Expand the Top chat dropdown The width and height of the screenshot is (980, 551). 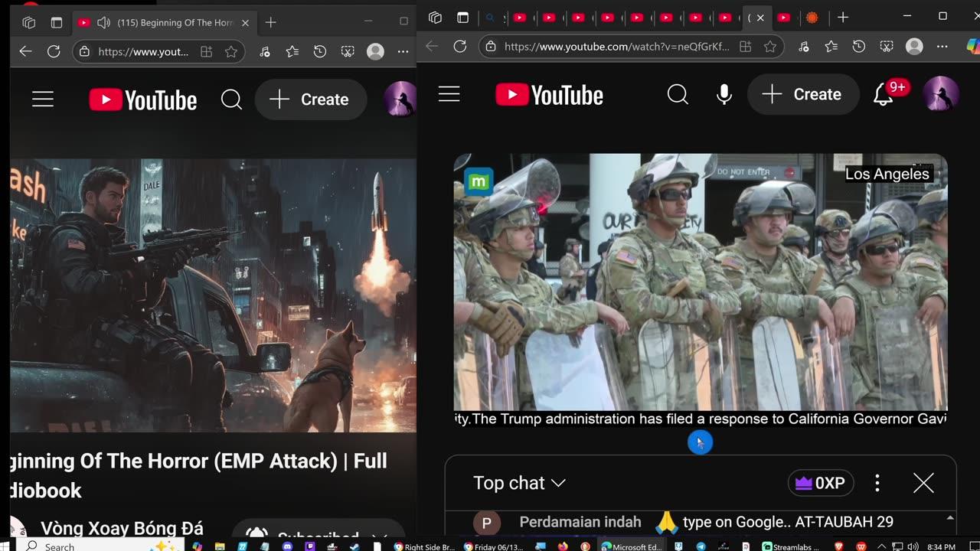[x=519, y=483]
